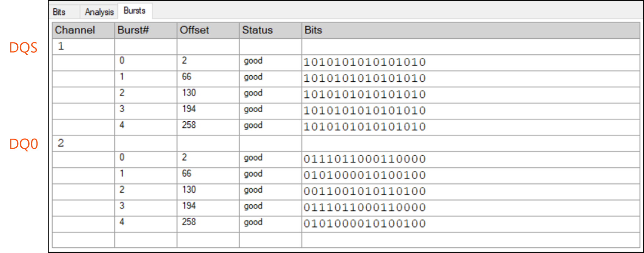Switch to the Bits tab
The image size is (644, 253).
59,12
